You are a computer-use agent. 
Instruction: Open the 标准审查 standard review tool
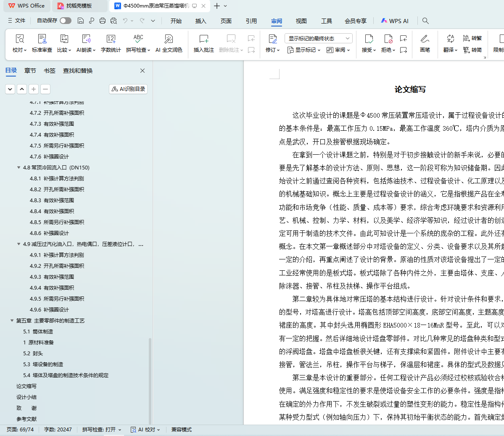(x=42, y=43)
